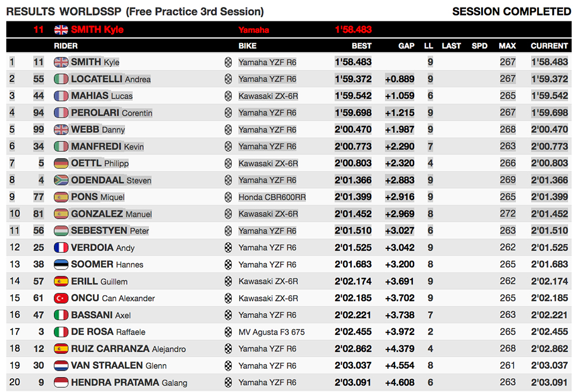Click the BEST column header

coord(362,46)
